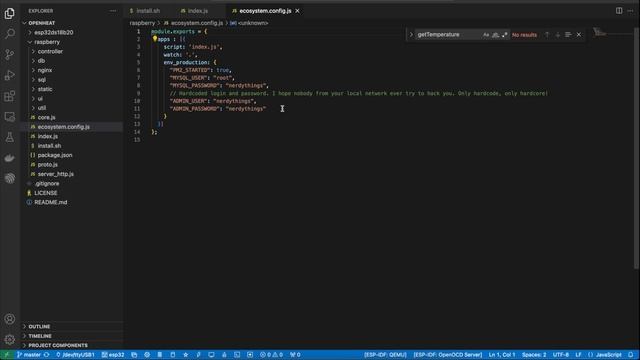Change the esp32 target device
640x360 pixels.
[x=113, y=355]
